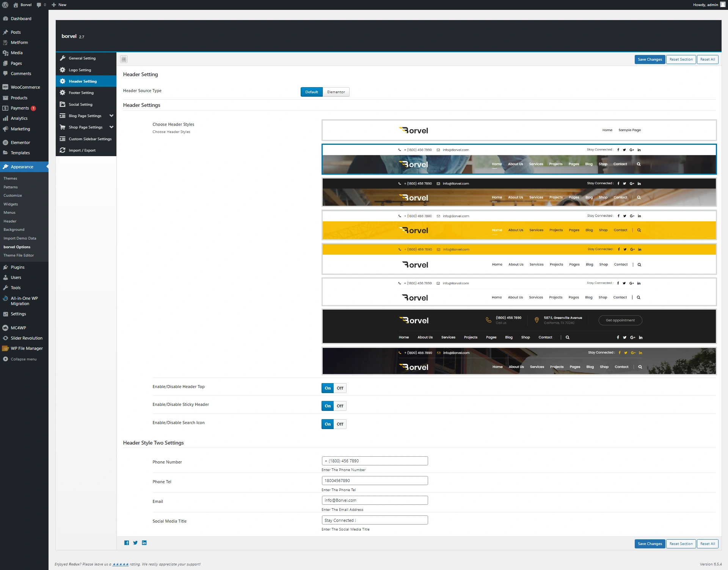This screenshot has width=728, height=570.
Task: Click the Import / Export refresh icon
Action: 63,150
